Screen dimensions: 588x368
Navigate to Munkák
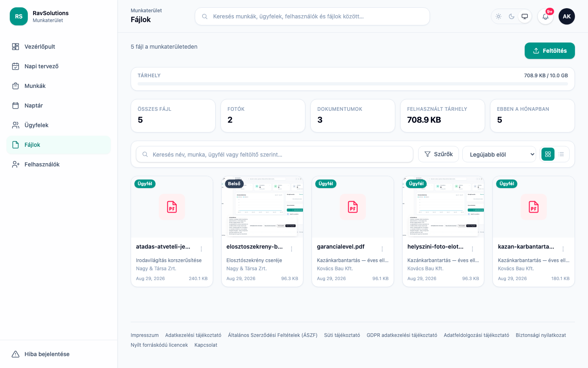(59, 86)
